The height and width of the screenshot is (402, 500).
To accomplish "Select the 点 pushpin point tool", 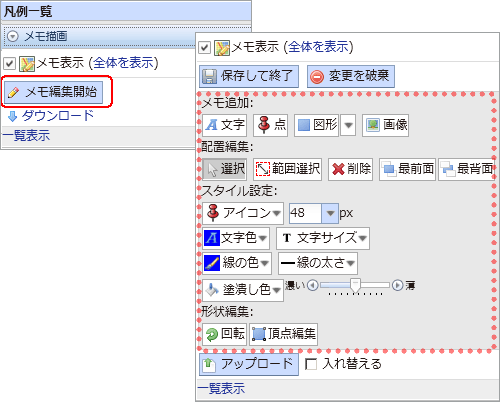I will coord(270,125).
